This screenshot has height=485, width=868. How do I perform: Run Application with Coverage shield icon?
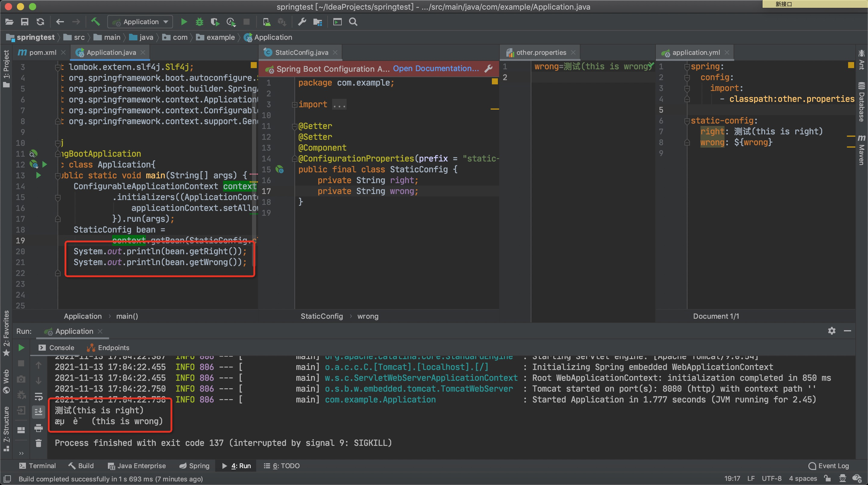click(215, 22)
